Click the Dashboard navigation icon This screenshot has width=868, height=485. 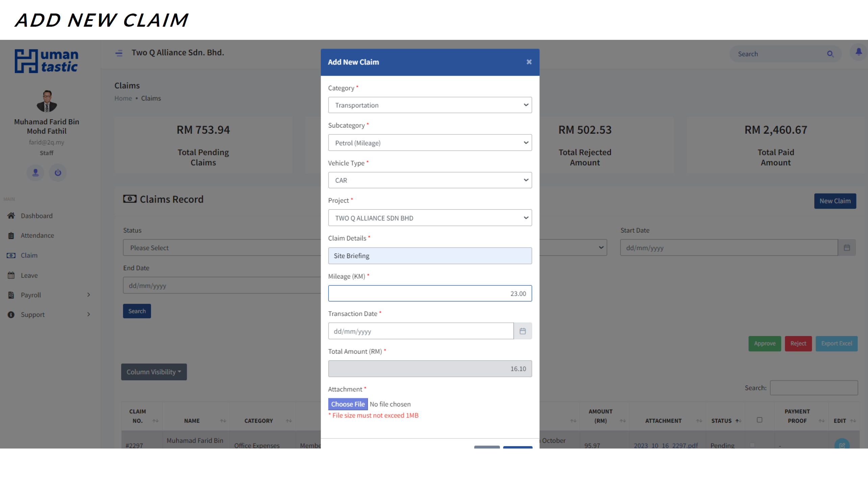click(11, 216)
